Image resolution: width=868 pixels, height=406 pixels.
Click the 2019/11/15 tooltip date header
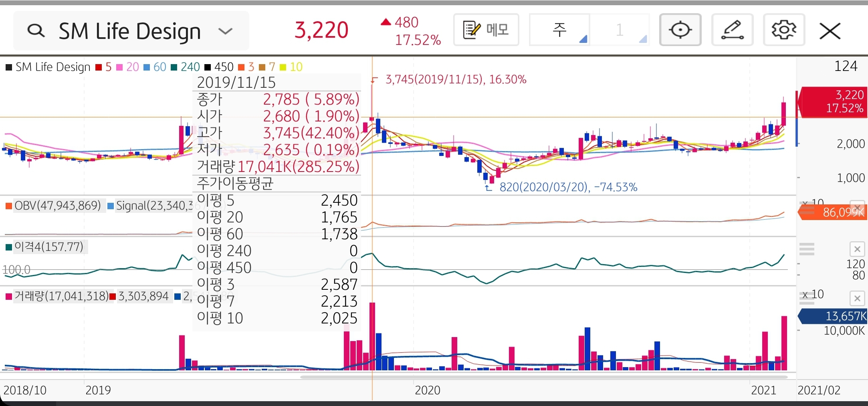236,83
